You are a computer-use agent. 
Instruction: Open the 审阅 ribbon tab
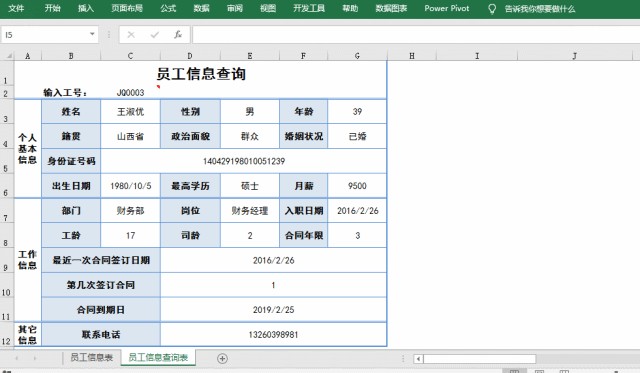click(235, 8)
